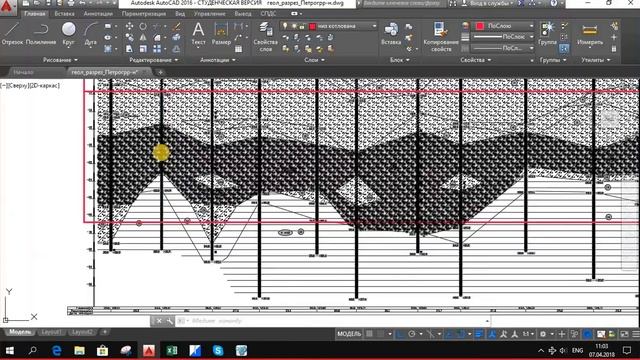
Task: Click the Группа group tool
Action: [x=547, y=33]
